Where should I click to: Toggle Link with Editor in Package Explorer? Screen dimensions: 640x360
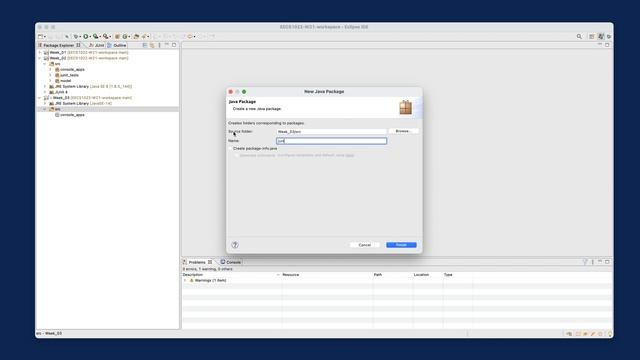click(x=152, y=45)
